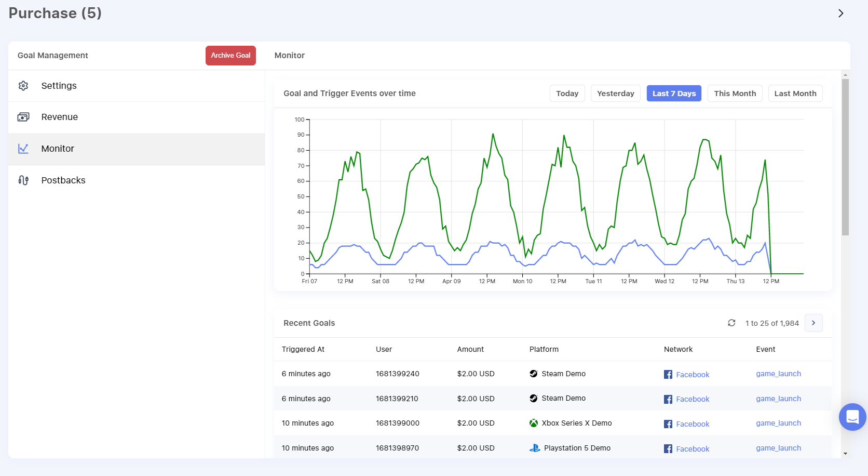
Task: Click the Xbox Series X Demo icon
Action: point(533,423)
